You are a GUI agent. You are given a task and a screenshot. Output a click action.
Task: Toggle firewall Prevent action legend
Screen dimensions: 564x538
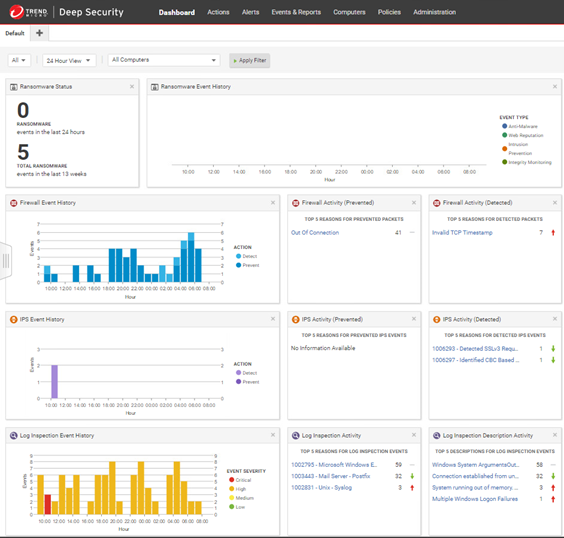coord(238,265)
